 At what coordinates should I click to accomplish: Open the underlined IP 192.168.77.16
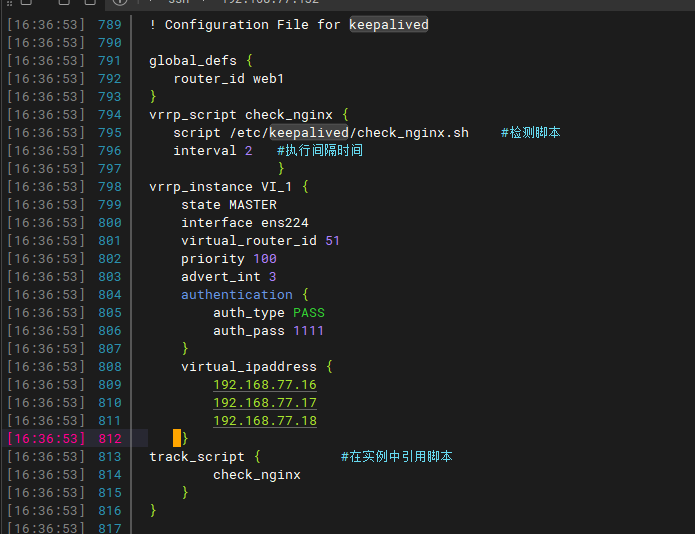click(265, 385)
